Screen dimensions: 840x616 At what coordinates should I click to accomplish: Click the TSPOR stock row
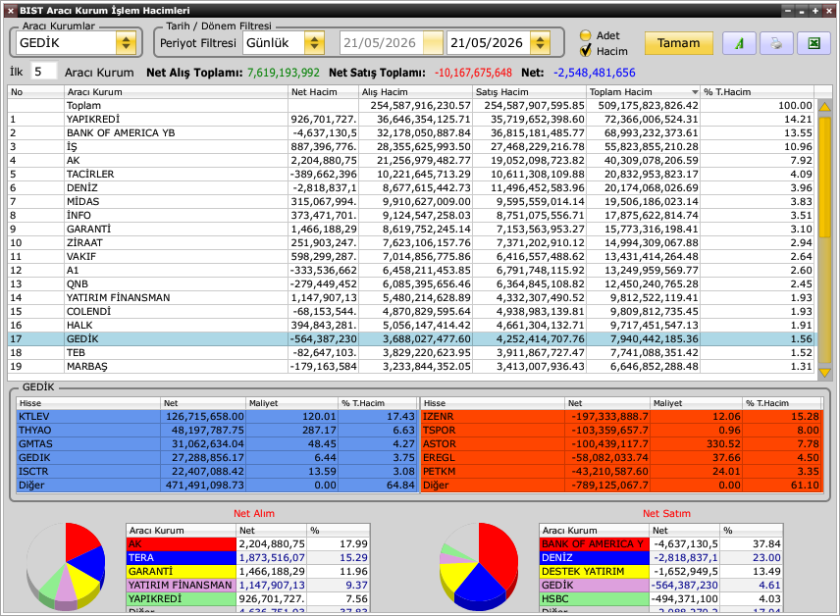click(621, 431)
